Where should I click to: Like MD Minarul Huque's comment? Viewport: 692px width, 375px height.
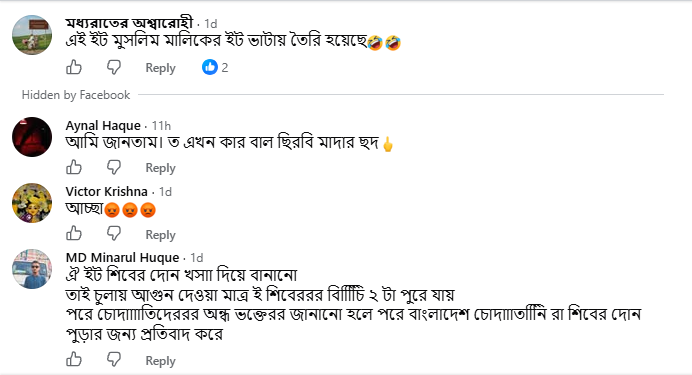coord(74,360)
